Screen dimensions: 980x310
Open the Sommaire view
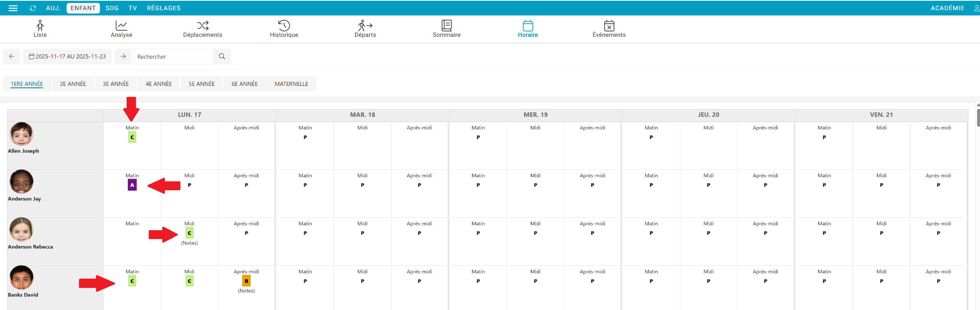tap(446, 29)
